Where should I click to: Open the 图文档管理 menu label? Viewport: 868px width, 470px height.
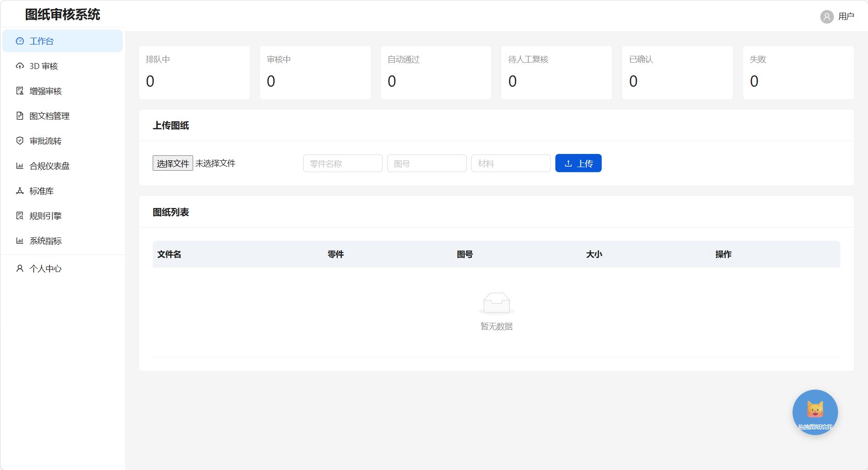click(50, 116)
